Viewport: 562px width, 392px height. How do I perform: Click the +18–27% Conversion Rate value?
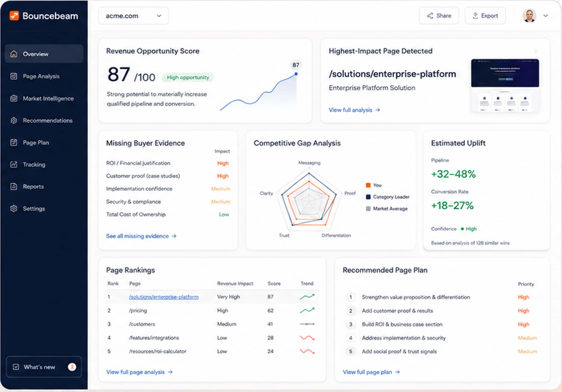click(452, 205)
